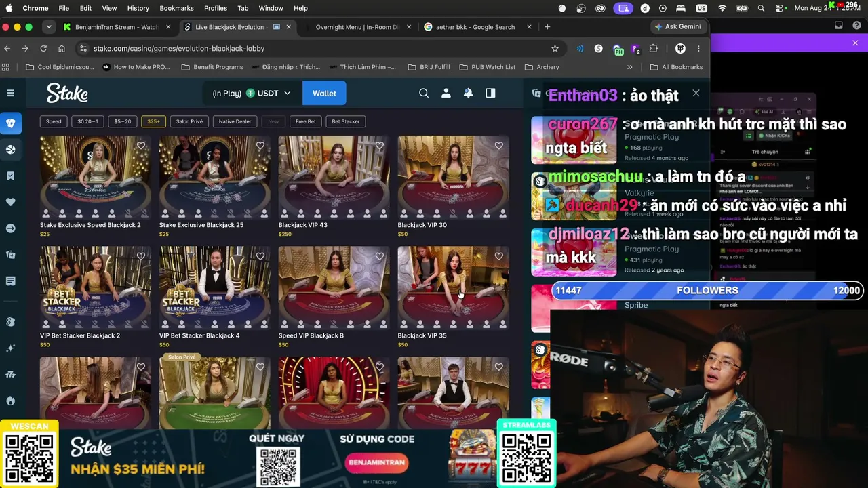Favourite VIP Bet Stacker Blackjack 4 heart

coord(260,256)
